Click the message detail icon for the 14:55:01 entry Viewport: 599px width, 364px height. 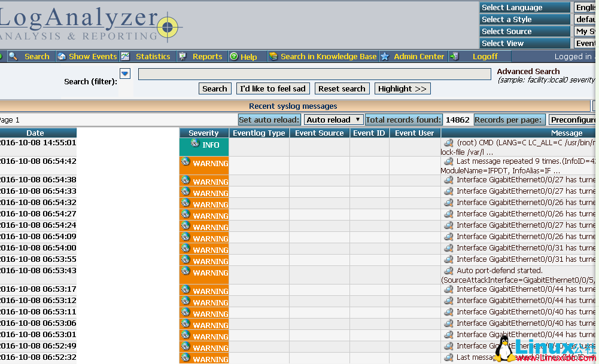(448, 143)
